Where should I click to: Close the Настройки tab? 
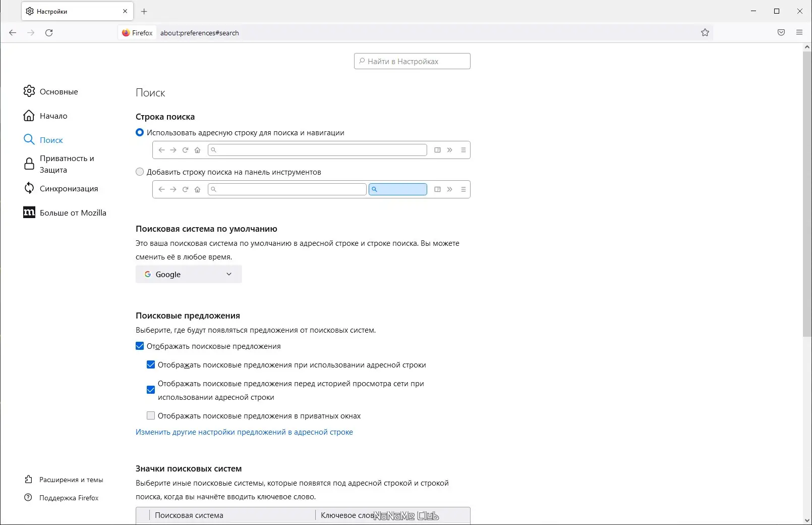coord(125,11)
